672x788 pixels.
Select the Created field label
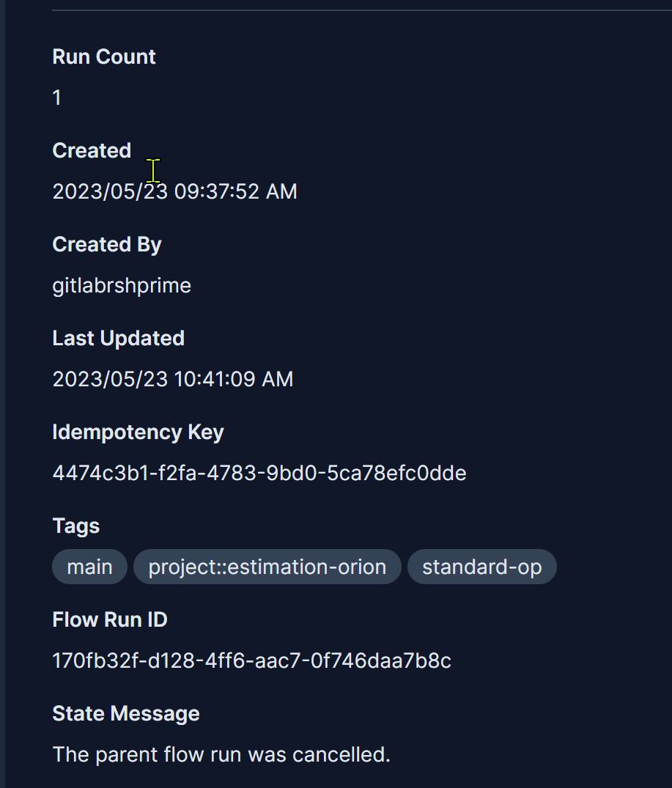[91, 150]
